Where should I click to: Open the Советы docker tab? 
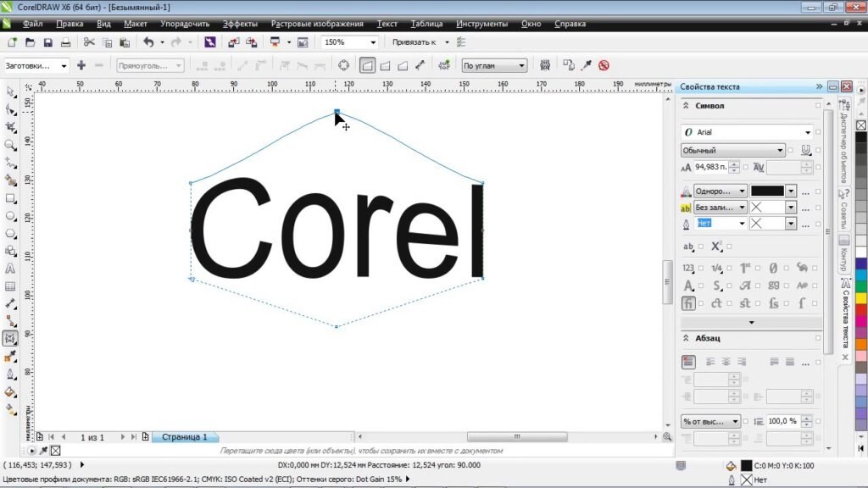coord(843,210)
